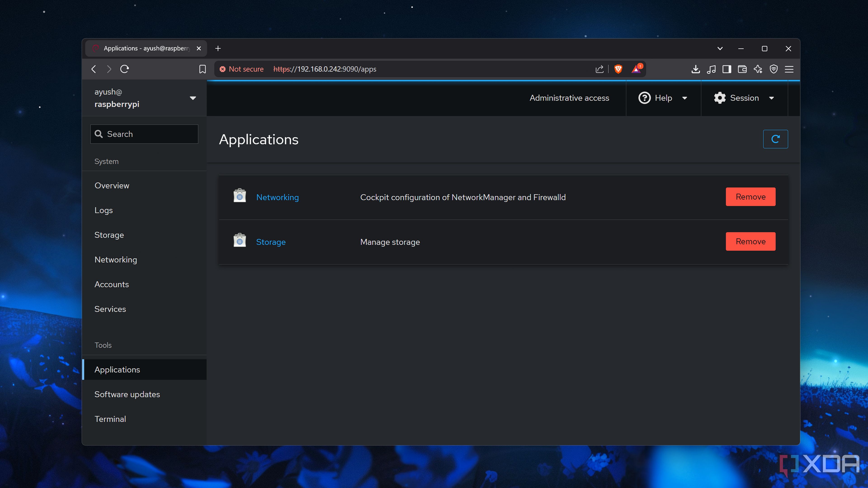The width and height of the screenshot is (868, 488).
Task: Open a new browser tab
Action: tap(218, 49)
